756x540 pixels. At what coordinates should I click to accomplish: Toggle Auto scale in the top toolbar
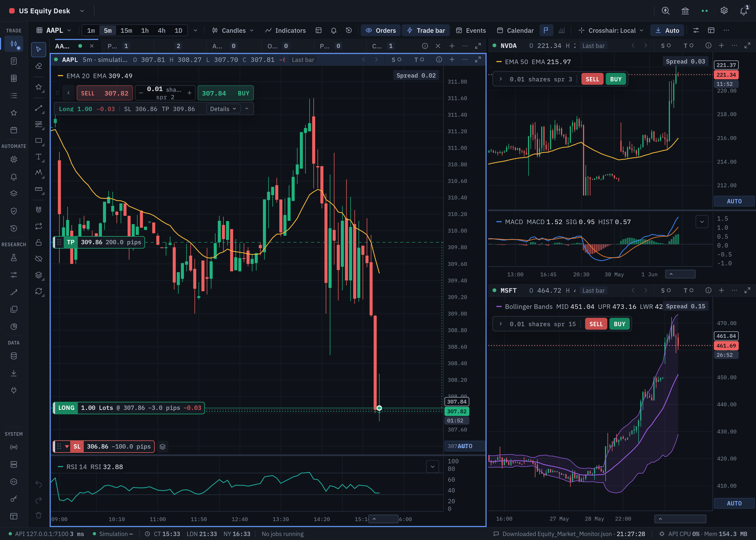point(667,30)
